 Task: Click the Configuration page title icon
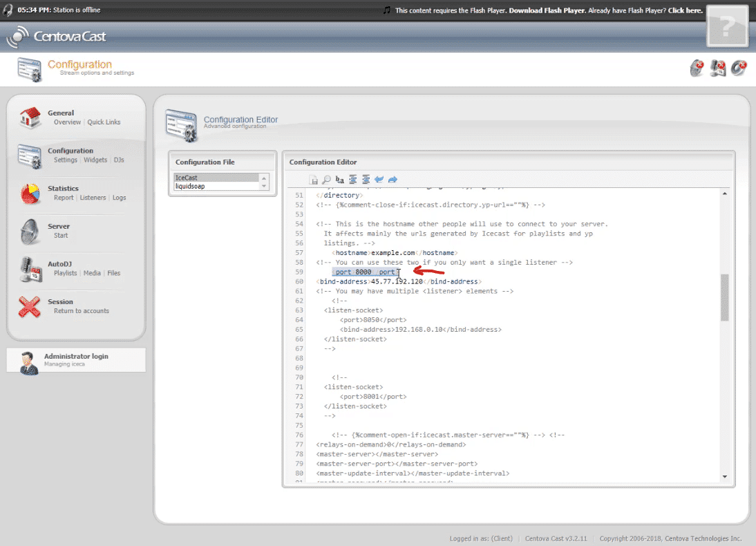tap(30, 69)
